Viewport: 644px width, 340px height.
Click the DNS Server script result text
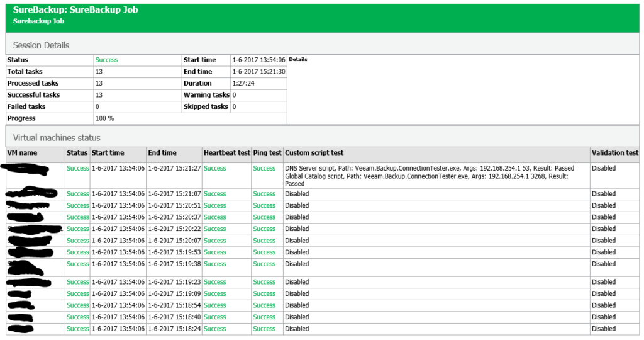[429, 169]
